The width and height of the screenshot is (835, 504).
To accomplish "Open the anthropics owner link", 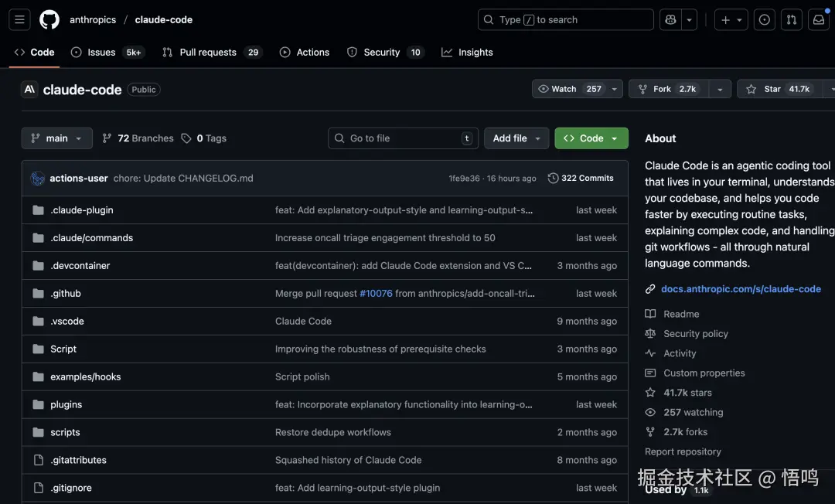I will pos(93,19).
